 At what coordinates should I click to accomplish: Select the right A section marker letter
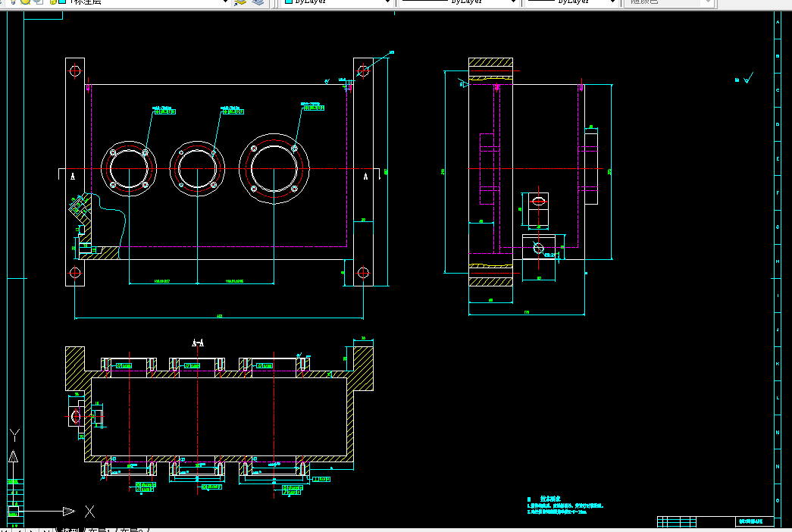[x=366, y=177]
